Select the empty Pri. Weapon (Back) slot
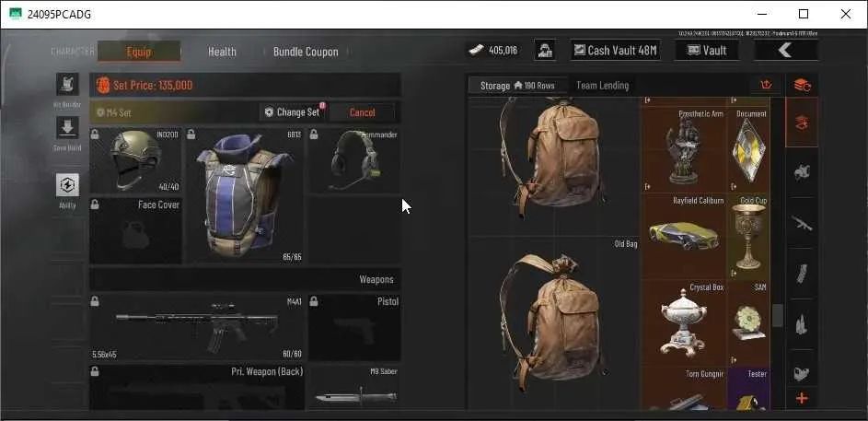The height and width of the screenshot is (421, 868). (197, 388)
